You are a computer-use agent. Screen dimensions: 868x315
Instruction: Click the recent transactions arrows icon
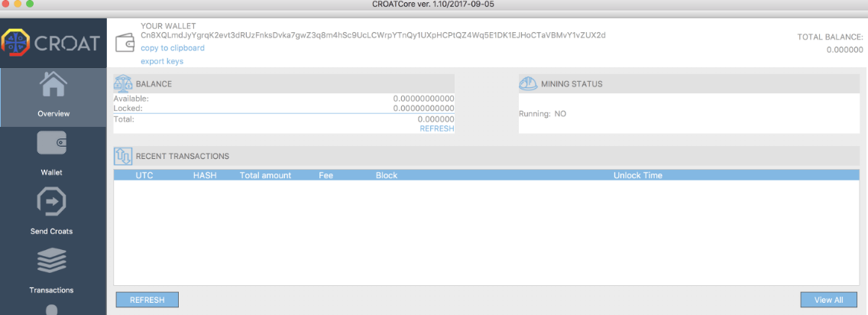pyautogui.click(x=122, y=156)
